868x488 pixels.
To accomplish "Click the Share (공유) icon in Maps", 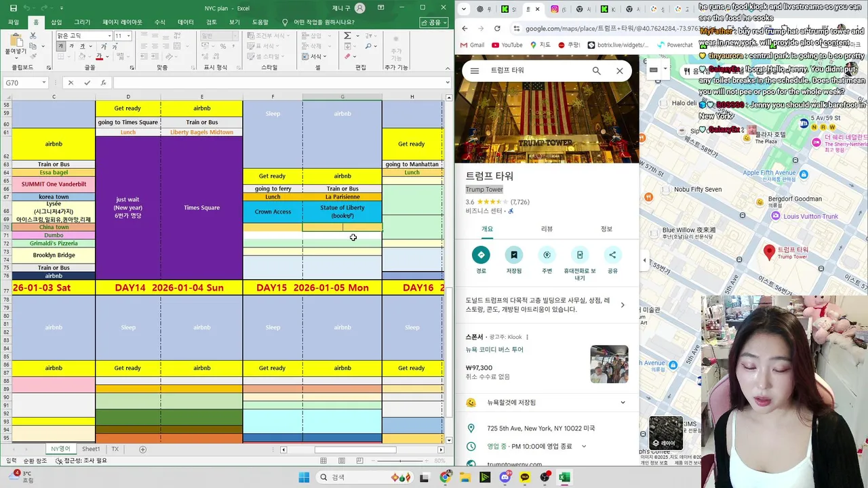I will click(612, 255).
